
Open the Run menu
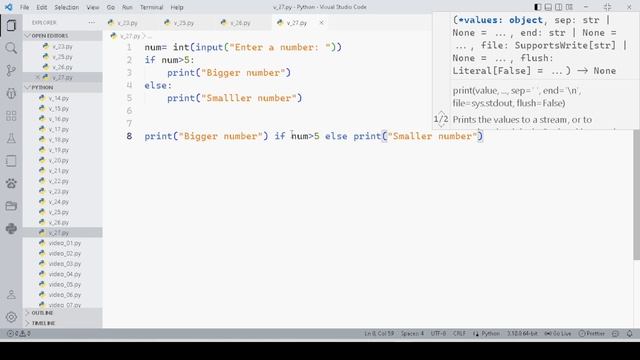click(127, 7)
